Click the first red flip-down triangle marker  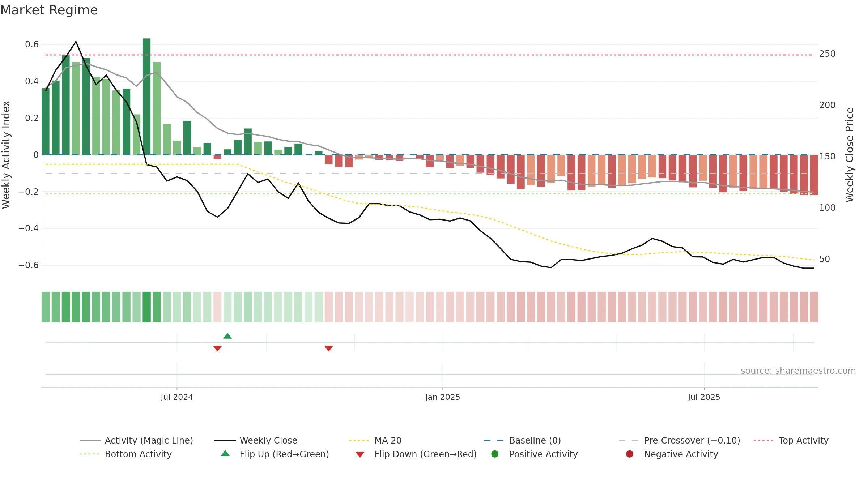pyautogui.click(x=217, y=348)
